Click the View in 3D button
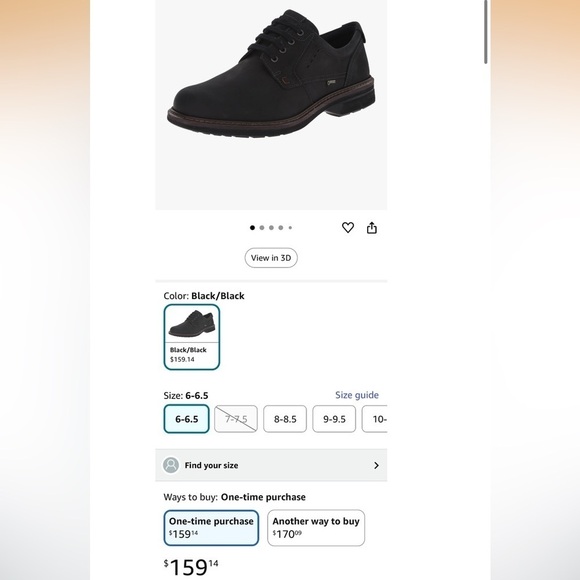580x580 pixels. coord(271,258)
